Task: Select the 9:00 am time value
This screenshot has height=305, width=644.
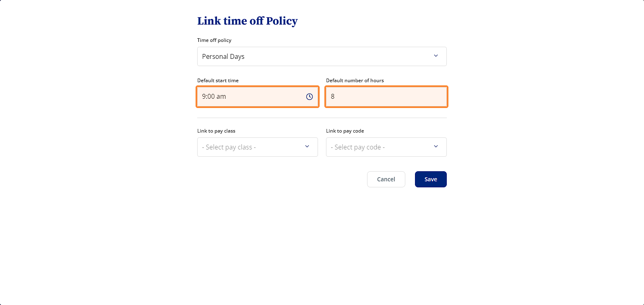Action: click(x=214, y=97)
